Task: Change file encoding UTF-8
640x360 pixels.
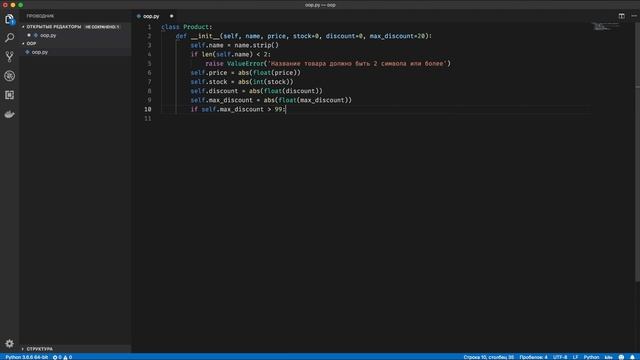Action: [560, 357]
